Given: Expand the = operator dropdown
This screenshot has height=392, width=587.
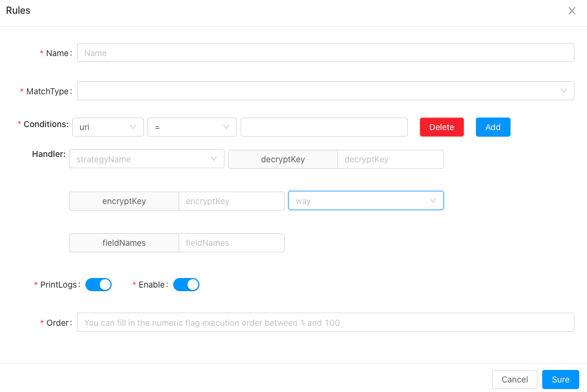Looking at the screenshot, I should point(192,127).
